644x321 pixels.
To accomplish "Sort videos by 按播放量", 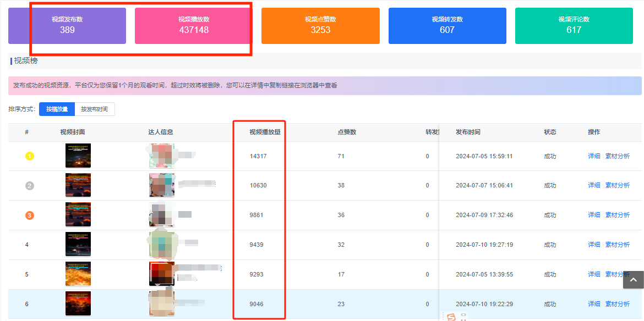I will pyautogui.click(x=57, y=109).
